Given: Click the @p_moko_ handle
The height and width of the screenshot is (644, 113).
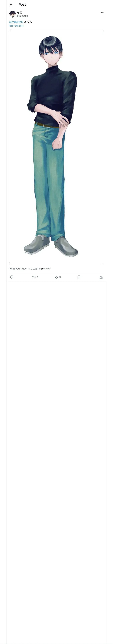Looking at the screenshot, I should tap(23, 16).
